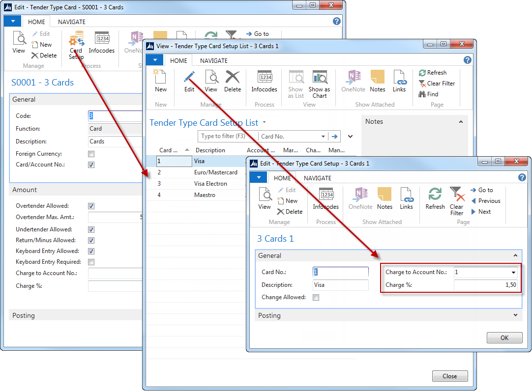
Task: Select Show as Chart icon
Action: 319,78
